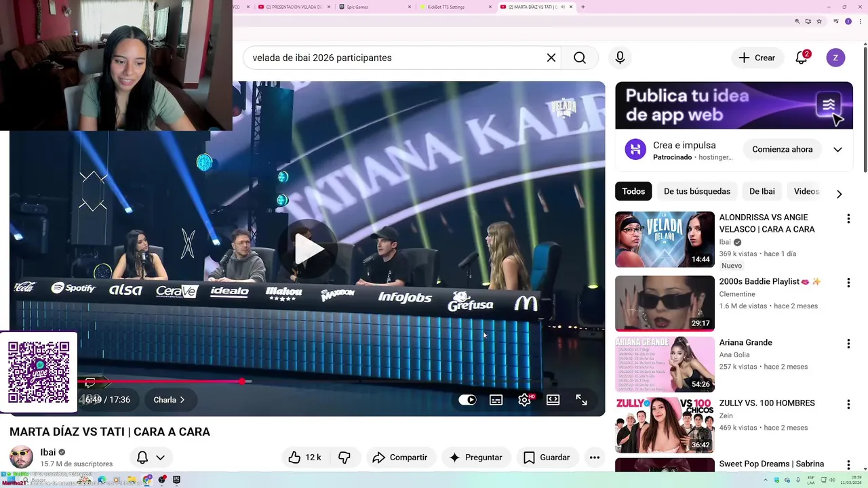Close the KickBot TTS Settings tab
868x488 pixels.
pos(490,7)
